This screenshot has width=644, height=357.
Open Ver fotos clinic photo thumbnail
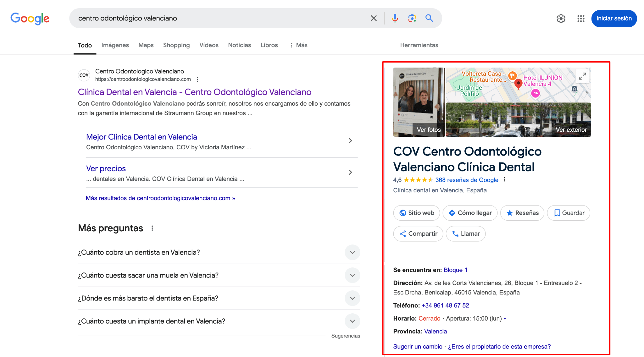(x=419, y=102)
